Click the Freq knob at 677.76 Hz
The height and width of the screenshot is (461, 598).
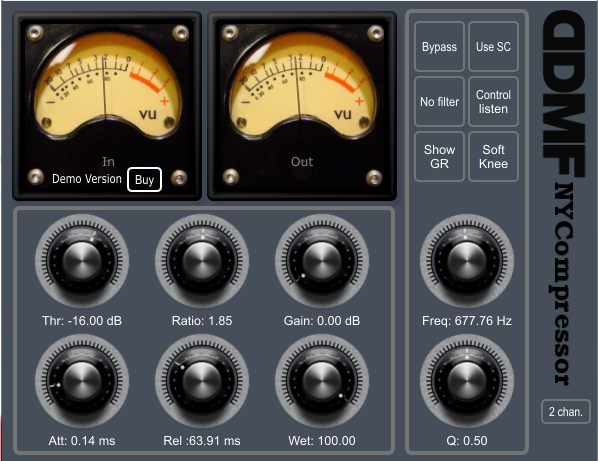[467, 261]
